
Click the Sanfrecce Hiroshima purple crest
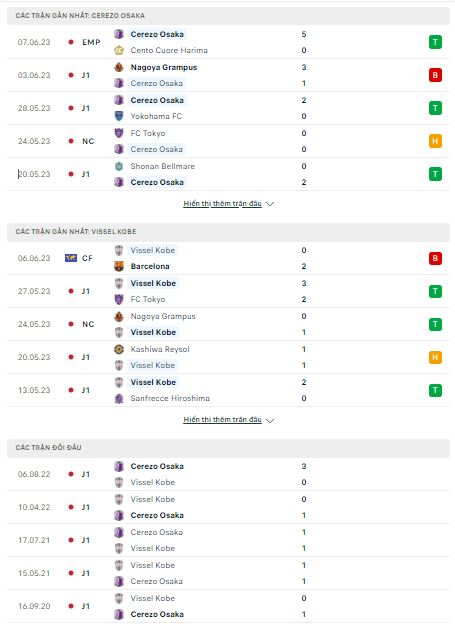pos(119,399)
